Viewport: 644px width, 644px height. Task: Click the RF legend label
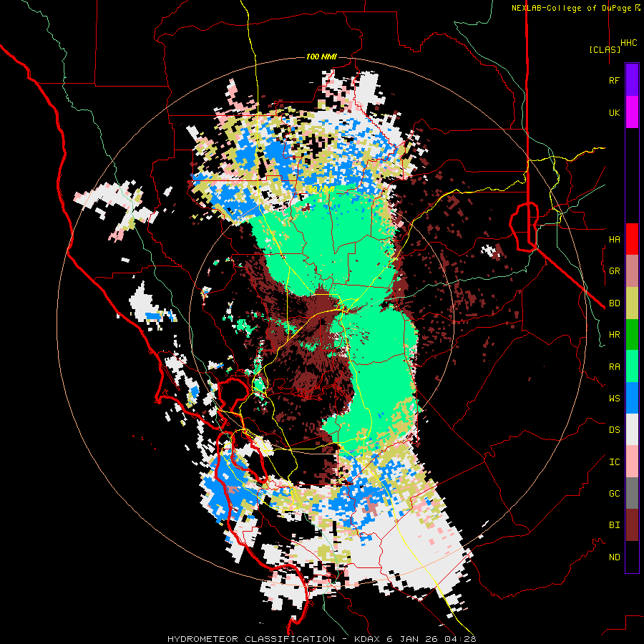(614, 80)
